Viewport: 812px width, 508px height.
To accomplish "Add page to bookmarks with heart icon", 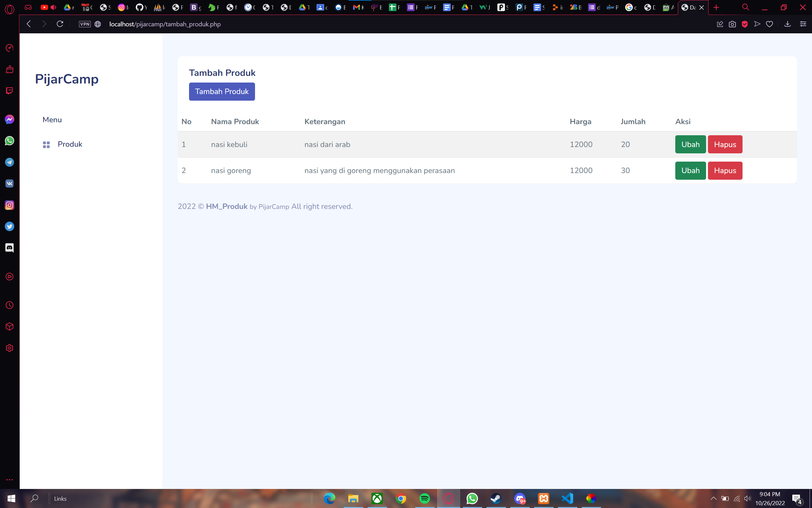I will click(769, 24).
